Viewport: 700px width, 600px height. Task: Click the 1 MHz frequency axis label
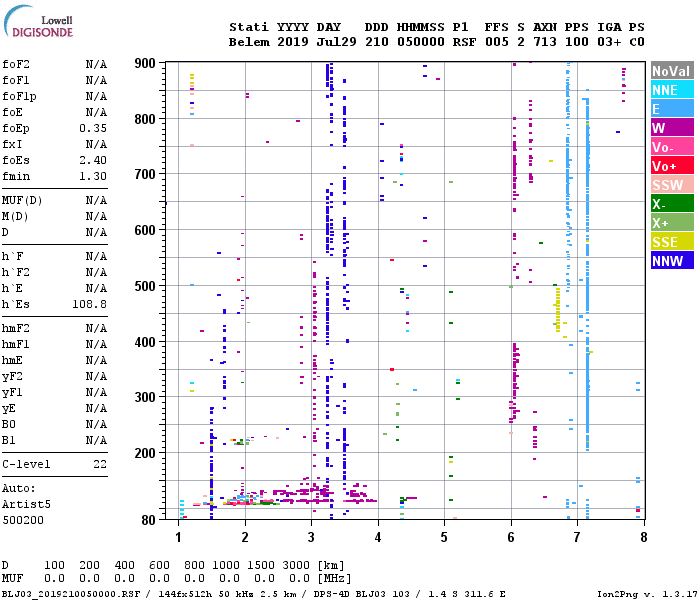179,538
